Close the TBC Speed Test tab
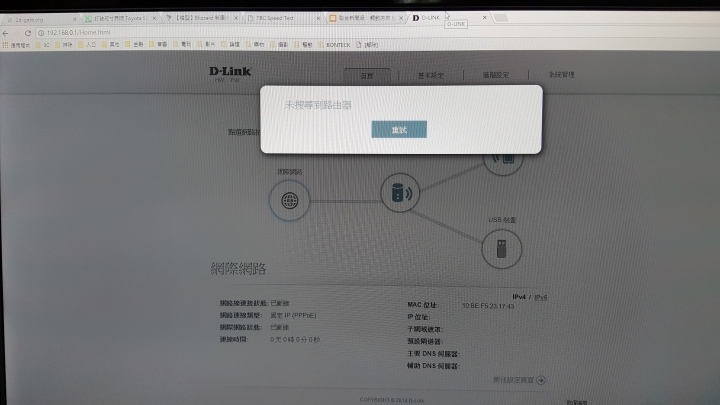Viewport: 720px width, 405px height. click(318, 18)
